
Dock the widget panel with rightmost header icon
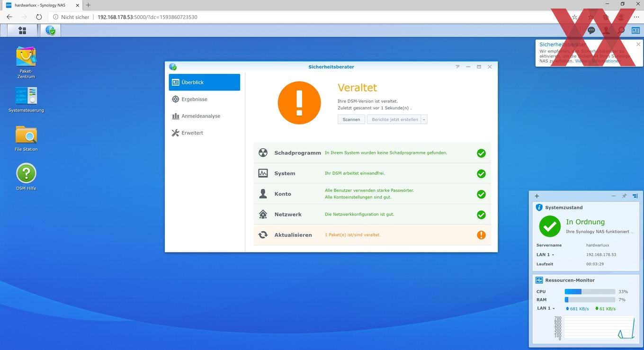pyautogui.click(x=635, y=196)
